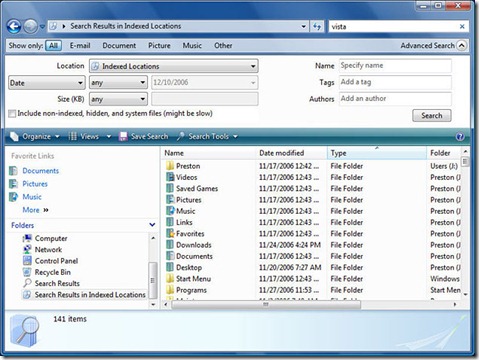The height and width of the screenshot is (360, 479).
Task: Open the Organize menu
Action: (35, 136)
